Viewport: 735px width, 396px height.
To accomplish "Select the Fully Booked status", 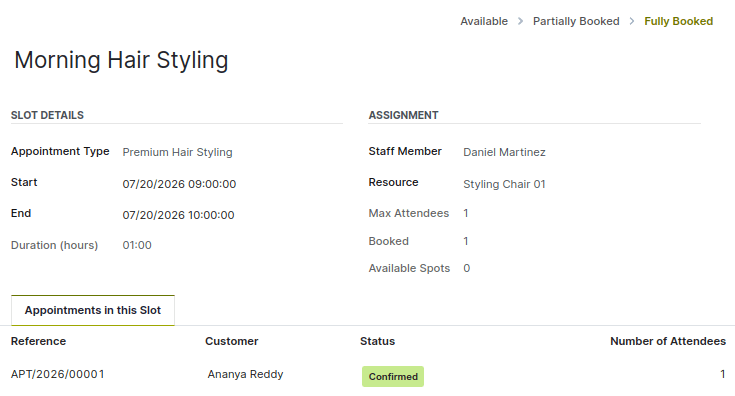I will [x=678, y=21].
